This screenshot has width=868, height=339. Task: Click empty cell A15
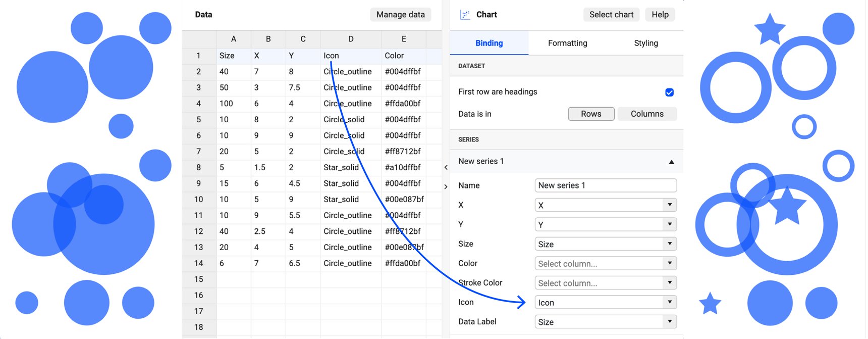click(x=233, y=279)
